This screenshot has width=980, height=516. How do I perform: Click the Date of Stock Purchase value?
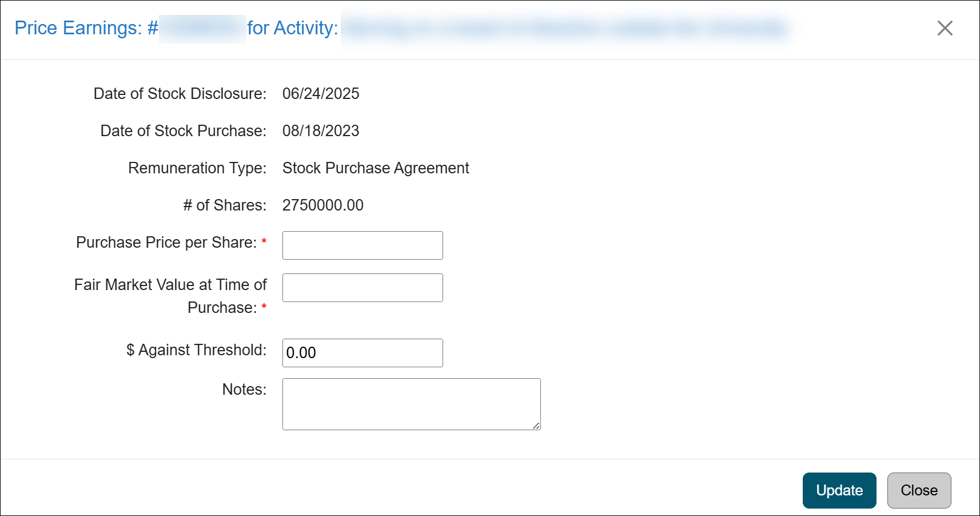point(321,130)
